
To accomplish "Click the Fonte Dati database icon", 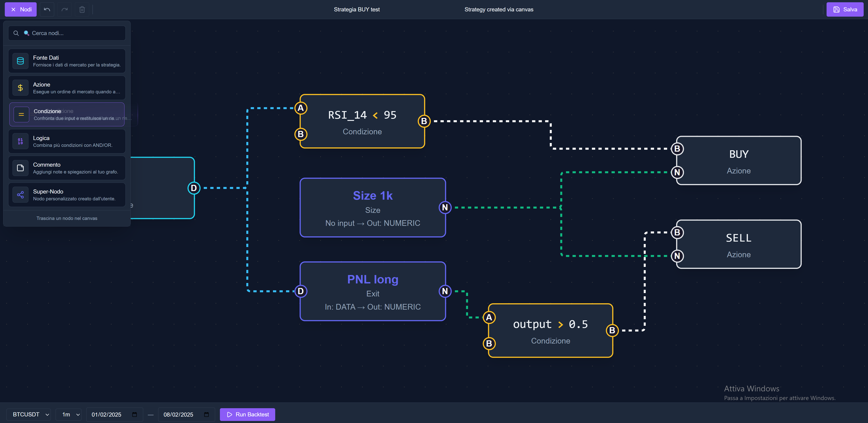I will pyautogui.click(x=20, y=61).
